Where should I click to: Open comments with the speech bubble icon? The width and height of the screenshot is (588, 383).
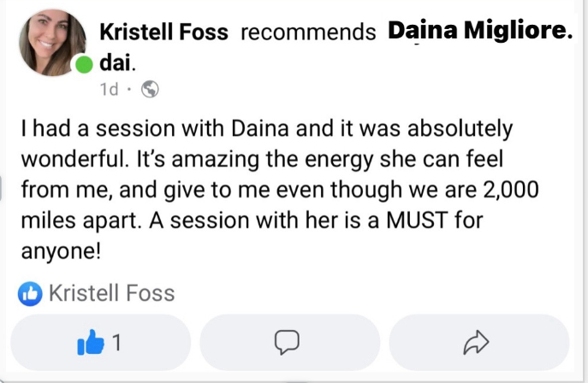pyautogui.click(x=287, y=343)
